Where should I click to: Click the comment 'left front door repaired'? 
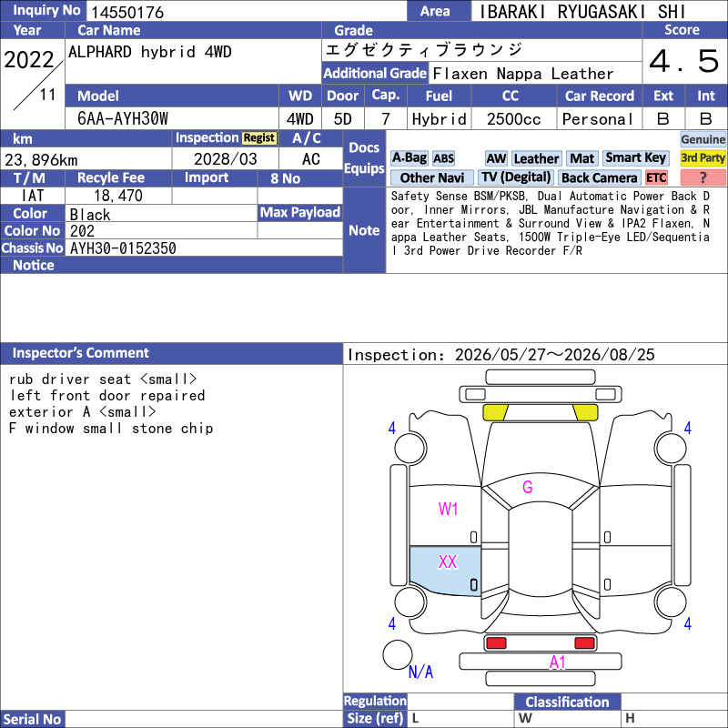(107, 396)
